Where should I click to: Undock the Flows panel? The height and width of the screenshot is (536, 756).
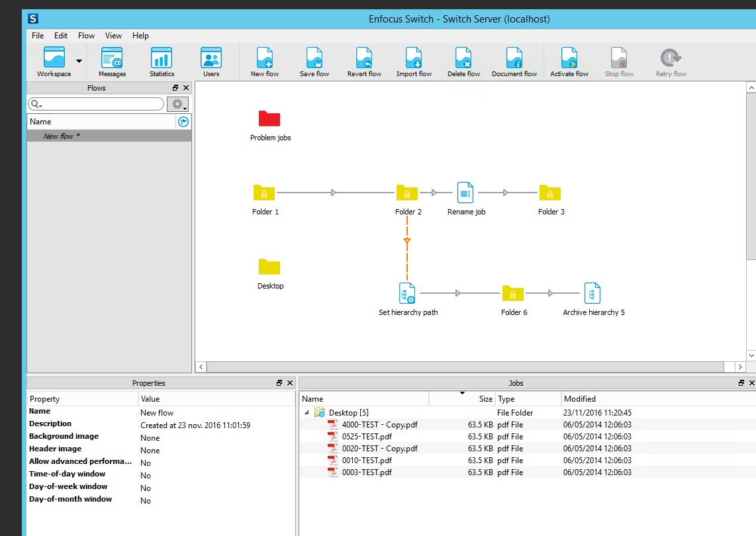pos(175,88)
